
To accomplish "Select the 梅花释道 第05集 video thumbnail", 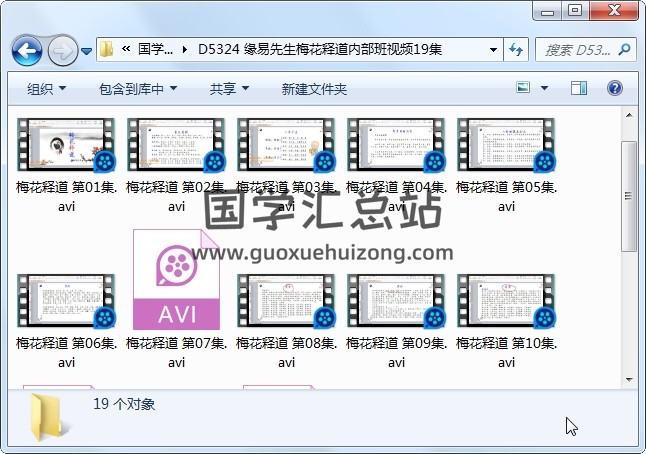I will 506,145.
